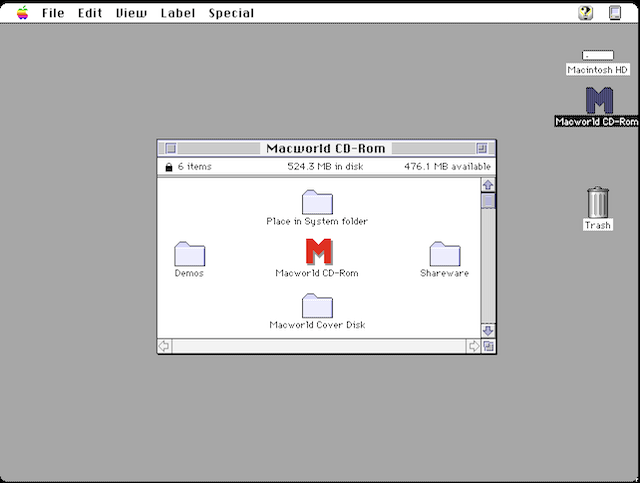Viewport: 640px width, 483px height.
Task: Click the window's scroll up arrow
Action: click(x=488, y=185)
